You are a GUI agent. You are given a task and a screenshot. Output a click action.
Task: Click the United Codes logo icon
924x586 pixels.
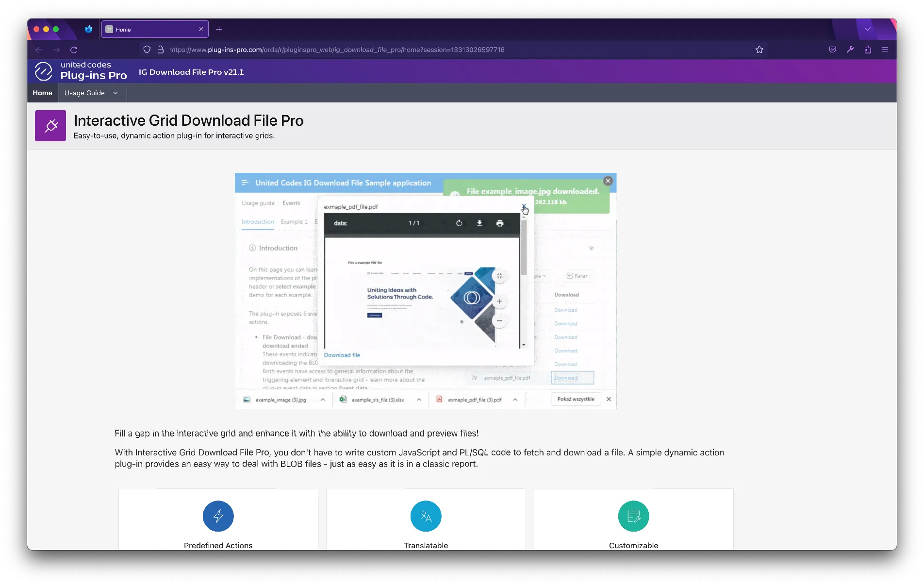coord(43,71)
